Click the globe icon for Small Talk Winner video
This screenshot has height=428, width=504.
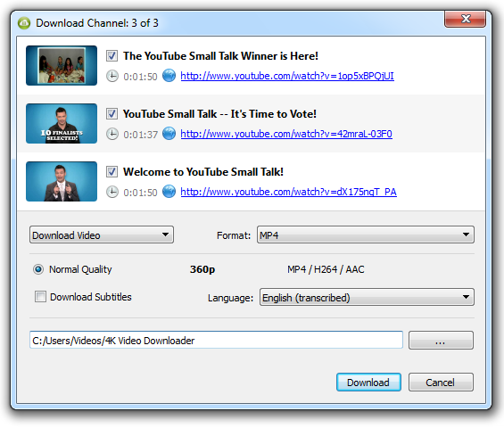pyautogui.click(x=169, y=76)
